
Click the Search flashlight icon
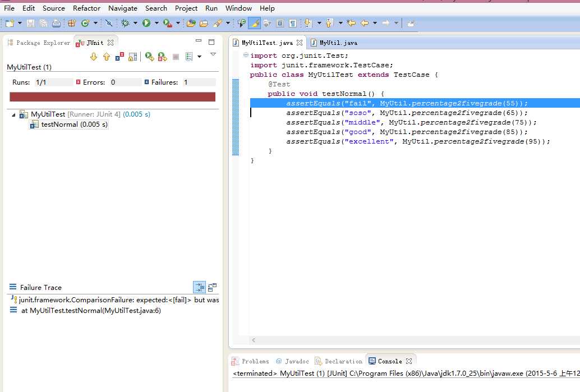pyautogui.click(x=218, y=24)
